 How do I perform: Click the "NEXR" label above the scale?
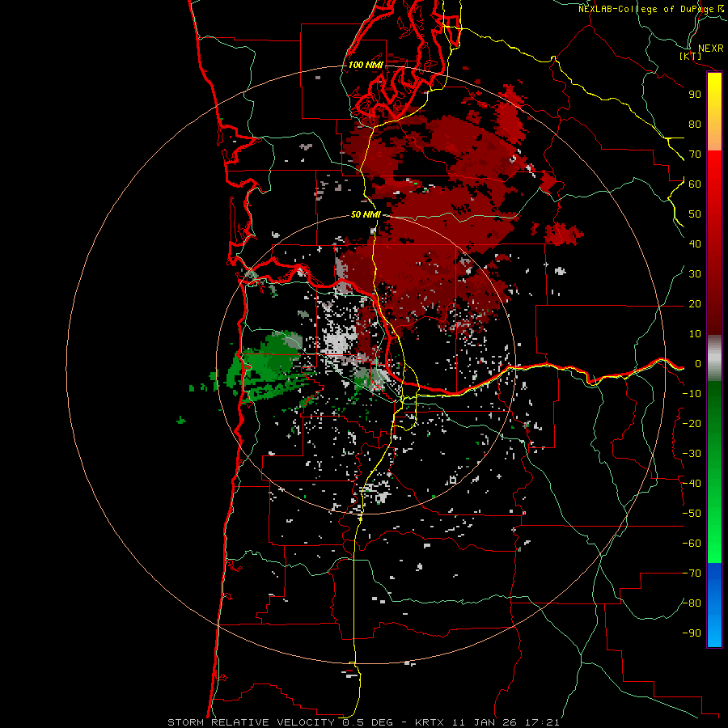tap(711, 49)
